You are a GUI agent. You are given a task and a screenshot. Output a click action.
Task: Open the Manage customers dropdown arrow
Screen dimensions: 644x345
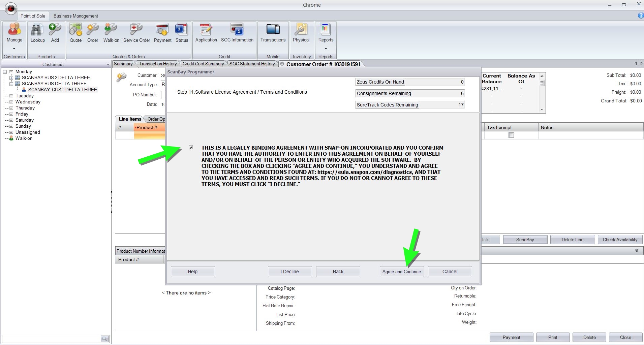click(x=14, y=49)
